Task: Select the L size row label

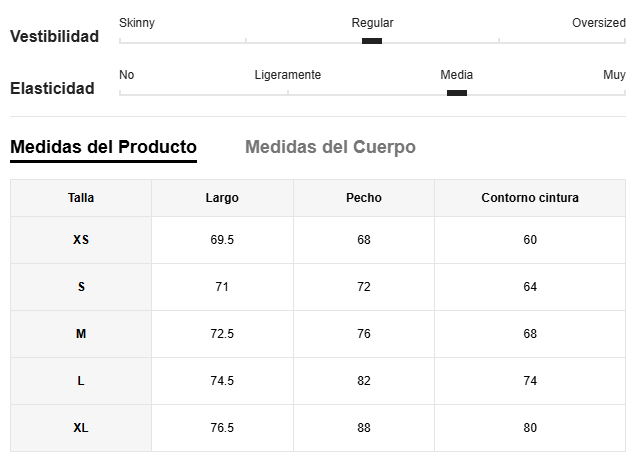Action: click(x=81, y=381)
